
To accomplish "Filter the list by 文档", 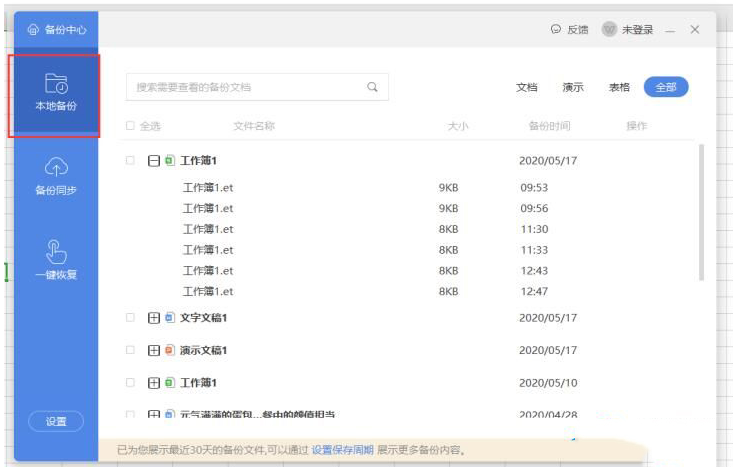I will (x=526, y=87).
